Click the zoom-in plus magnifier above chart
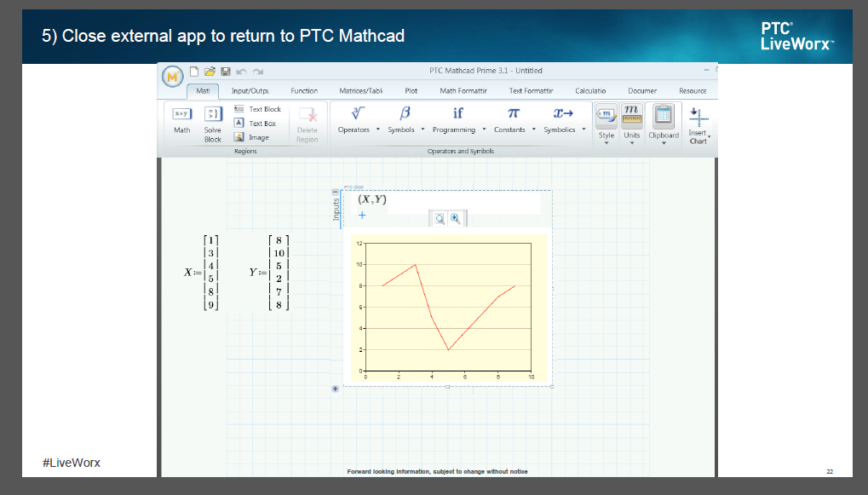868x495 pixels. (455, 219)
